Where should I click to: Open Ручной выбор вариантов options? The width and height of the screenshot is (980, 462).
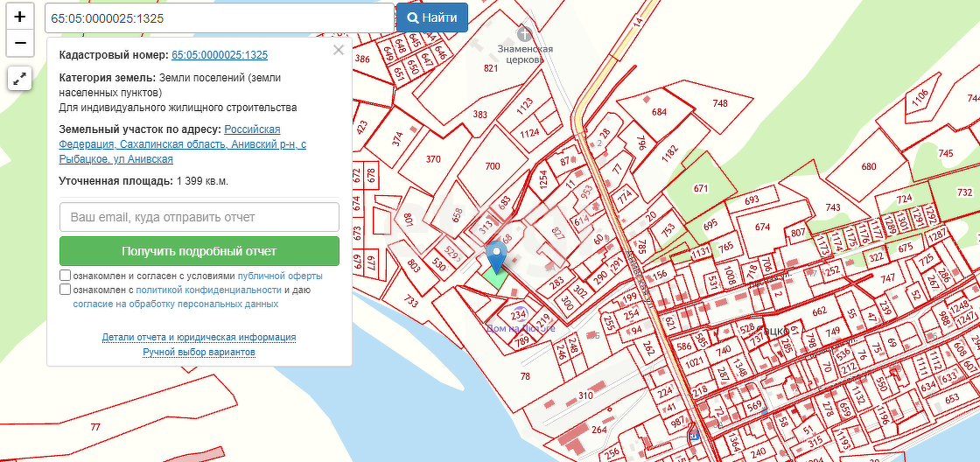(199, 352)
